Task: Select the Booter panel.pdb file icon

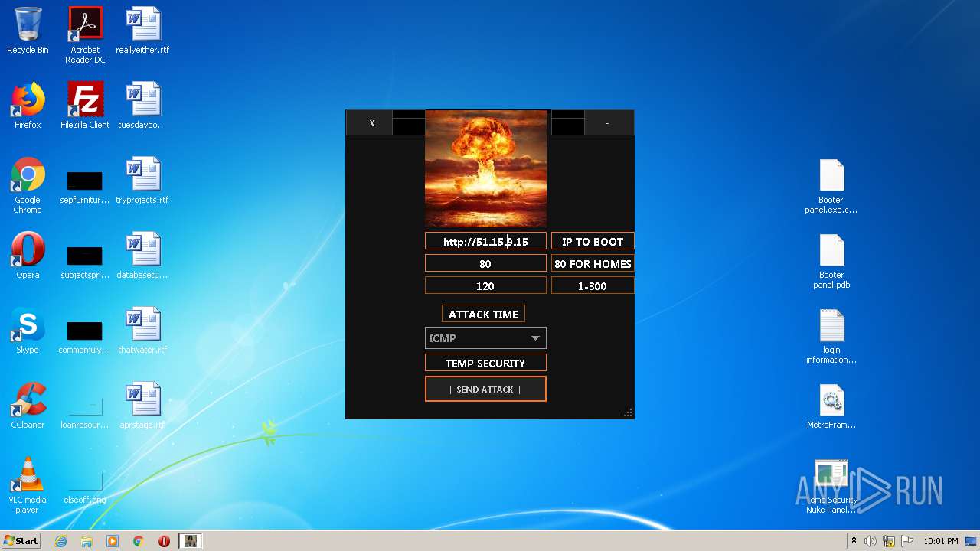Action: [831, 260]
